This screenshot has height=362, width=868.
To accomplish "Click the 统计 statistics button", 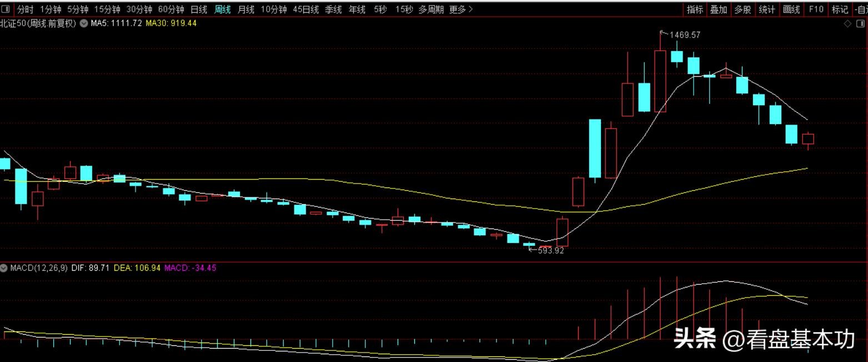I will pos(767,9).
